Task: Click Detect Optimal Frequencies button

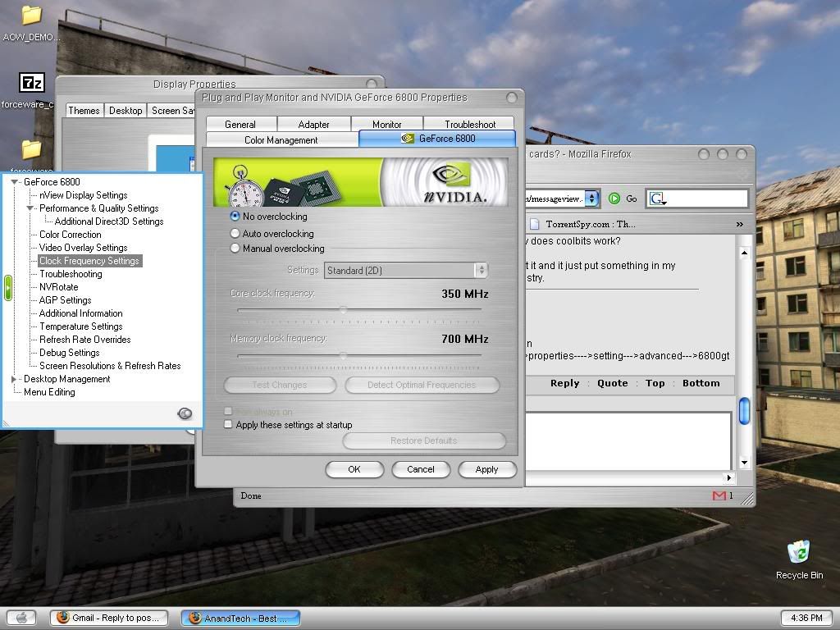Action: click(x=422, y=385)
